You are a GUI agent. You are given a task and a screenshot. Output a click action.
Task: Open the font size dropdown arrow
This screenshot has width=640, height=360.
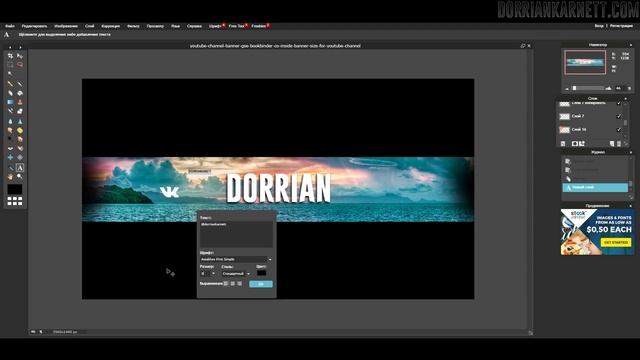[x=213, y=273]
